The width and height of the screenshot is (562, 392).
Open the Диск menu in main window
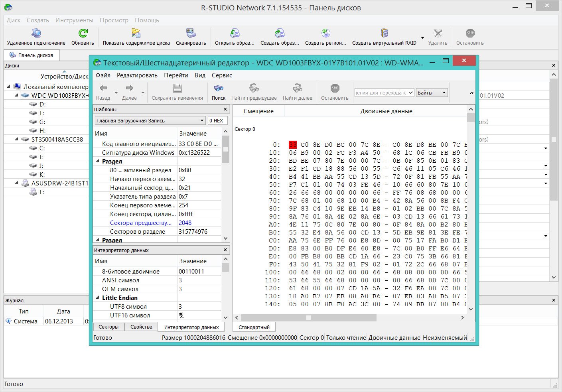(14, 20)
